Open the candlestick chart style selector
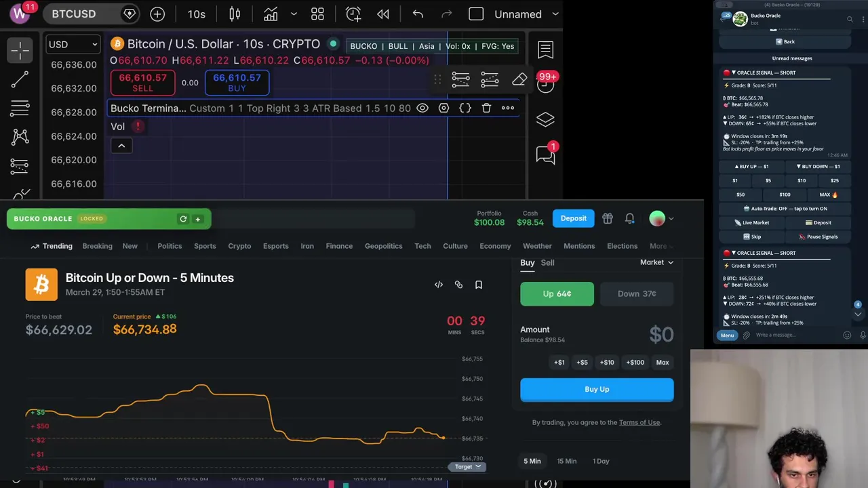 tap(235, 14)
